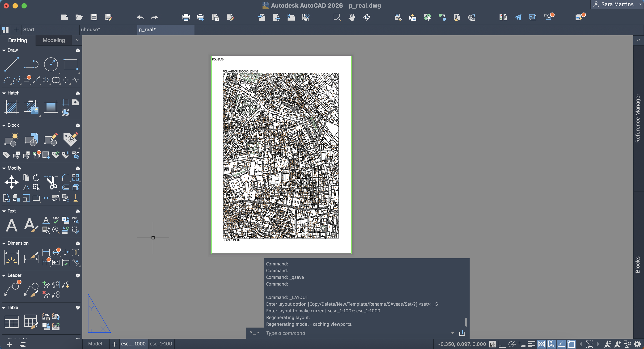The width and height of the screenshot is (644, 349).
Task: Collapse the Draw panel section
Action: point(4,50)
